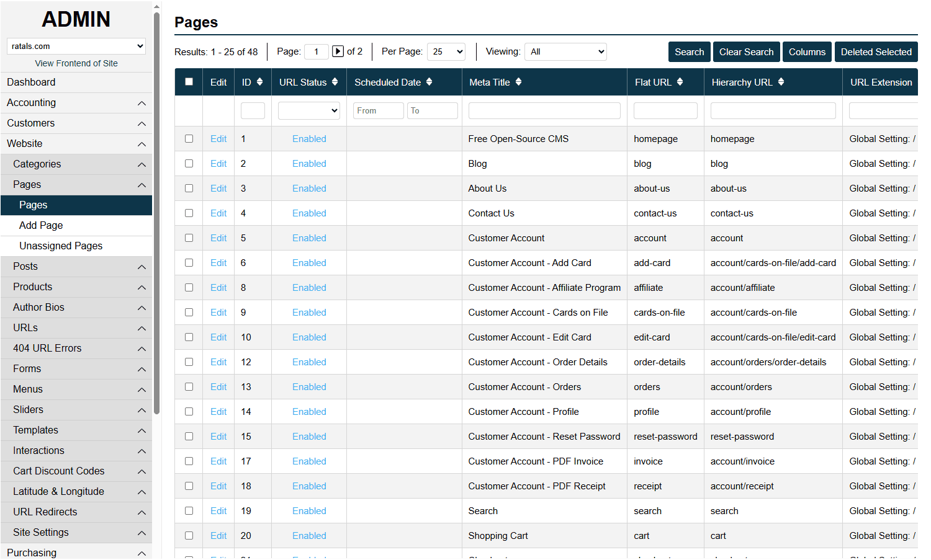Screen dimensions: 931x560
Task: Sort by URL Status column arrows
Action: 335,82
